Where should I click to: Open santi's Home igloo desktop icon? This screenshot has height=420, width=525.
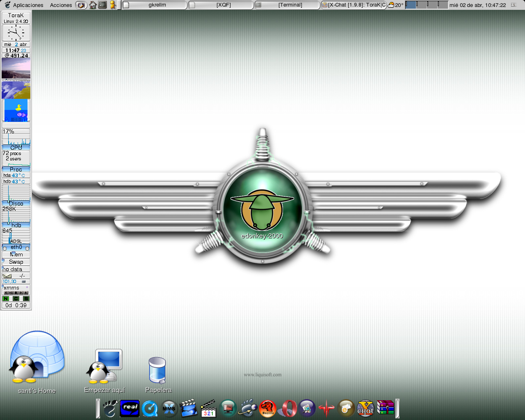(37, 357)
